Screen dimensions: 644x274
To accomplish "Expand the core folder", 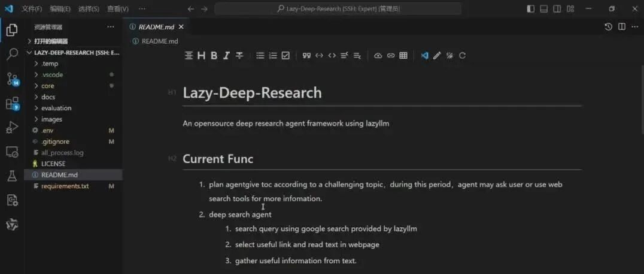I will pos(73,86).
